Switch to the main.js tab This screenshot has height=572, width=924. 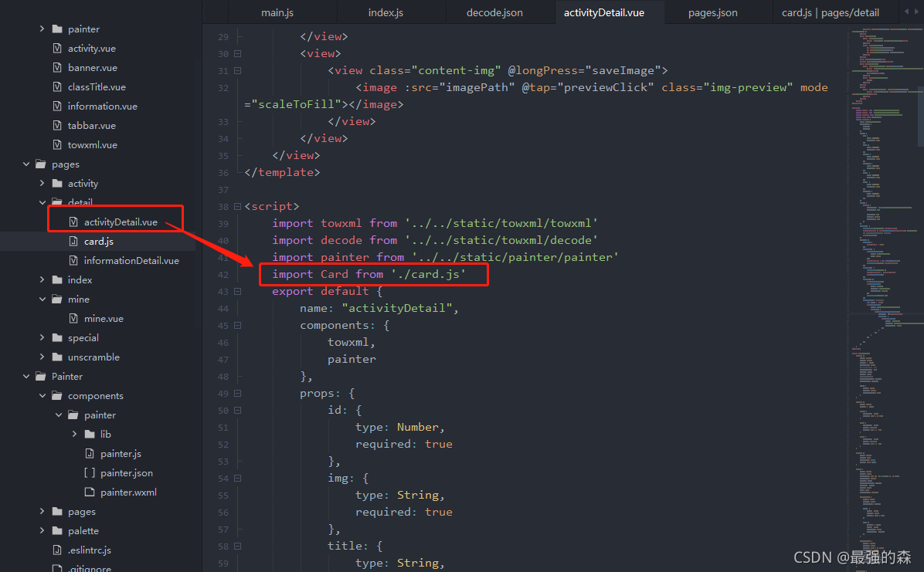[x=277, y=12]
